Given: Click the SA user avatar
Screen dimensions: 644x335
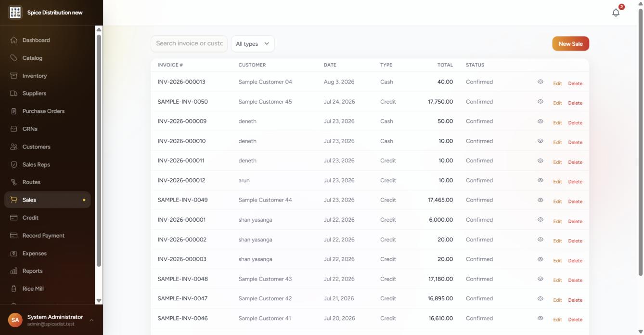Looking at the screenshot, I should 15,320.
